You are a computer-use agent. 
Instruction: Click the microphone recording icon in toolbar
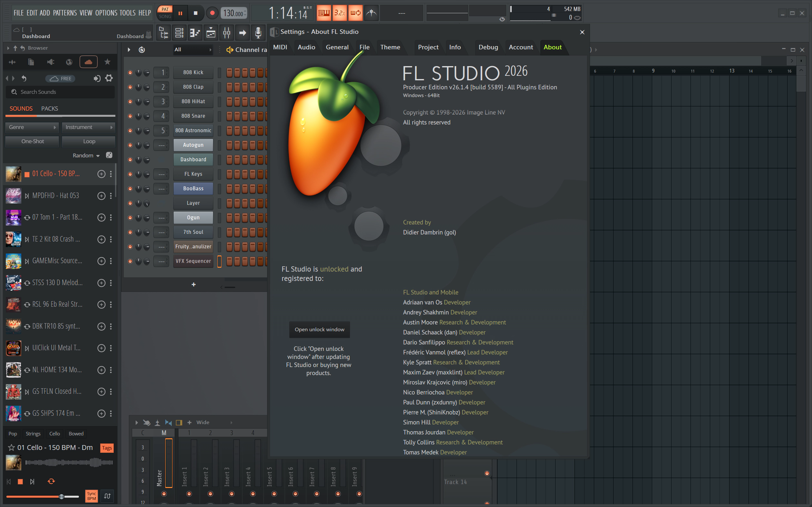pyautogui.click(x=258, y=33)
